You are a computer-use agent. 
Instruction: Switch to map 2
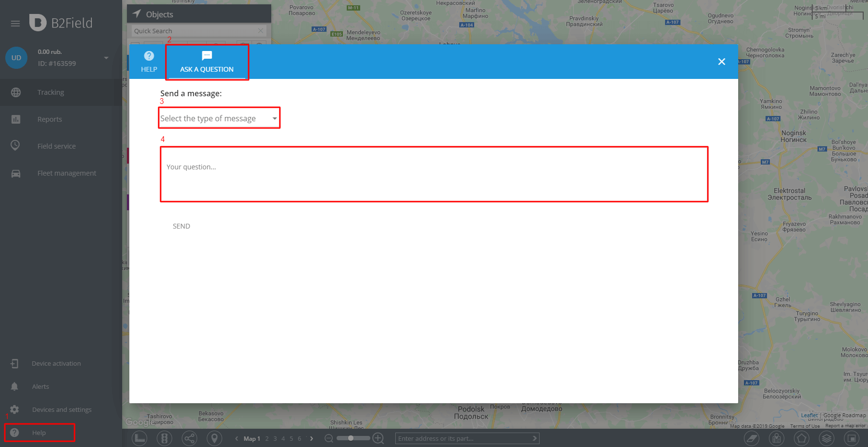point(267,439)
